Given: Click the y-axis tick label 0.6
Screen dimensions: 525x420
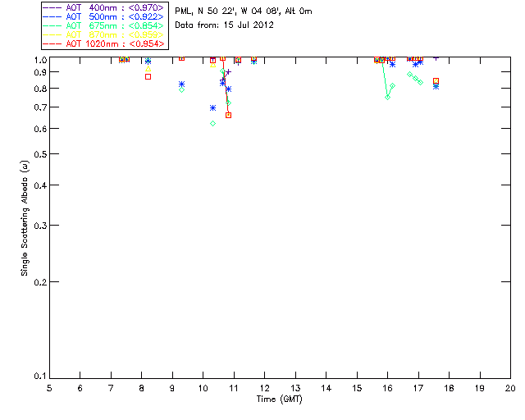Looking at the screenshot, I should (40, 129).
